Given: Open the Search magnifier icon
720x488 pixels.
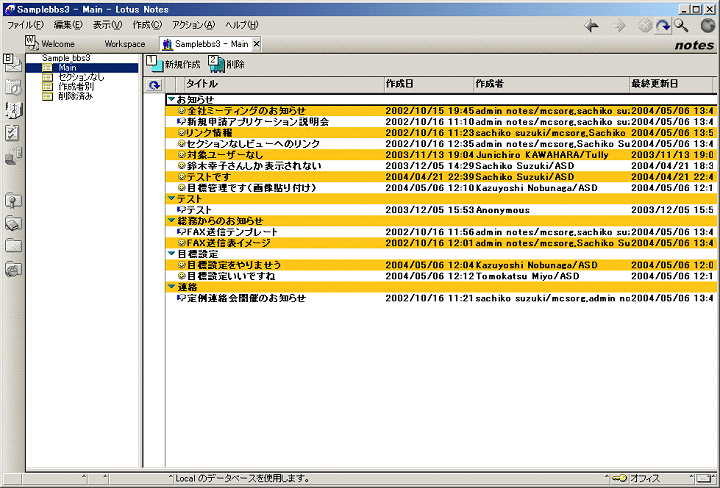Looking at the screenshot, I should coord(681,26).
